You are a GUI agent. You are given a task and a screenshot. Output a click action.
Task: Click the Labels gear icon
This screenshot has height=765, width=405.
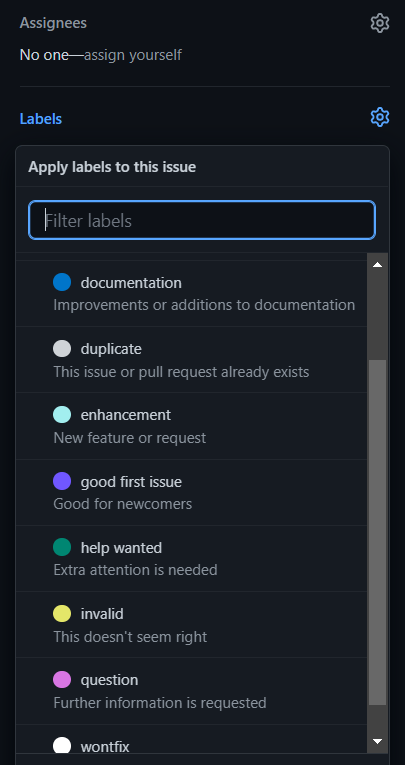click(380, 117)
